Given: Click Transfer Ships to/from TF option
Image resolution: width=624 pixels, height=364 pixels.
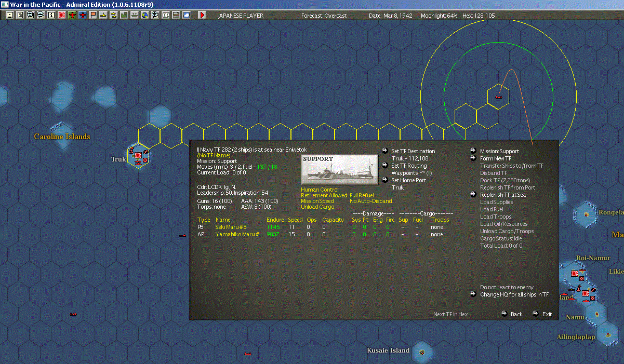Looking at the screenshot, I should pos(512,166).
